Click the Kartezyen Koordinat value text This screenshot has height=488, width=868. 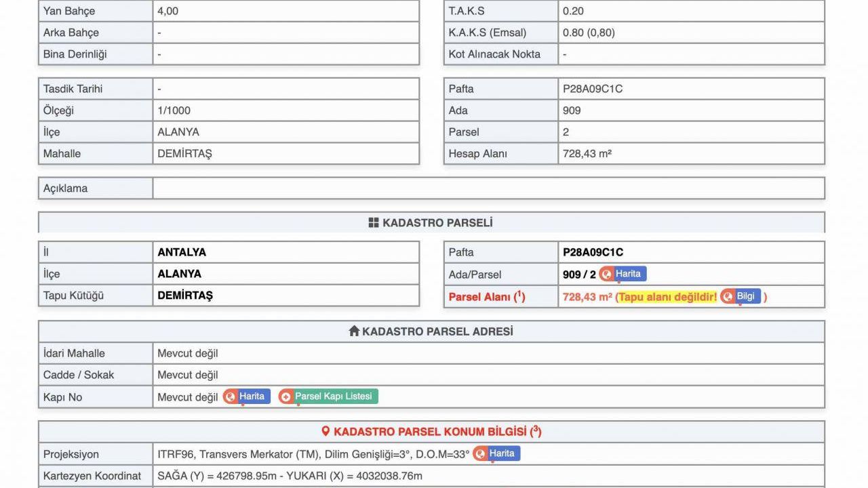tap(290, 476)
